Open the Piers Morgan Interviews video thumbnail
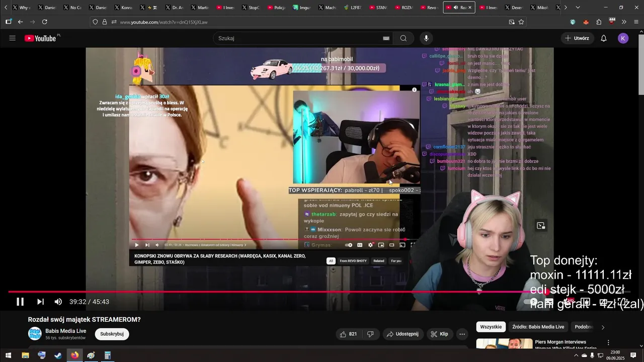This screenshot has height=362, width=644. tap(504, 344)
